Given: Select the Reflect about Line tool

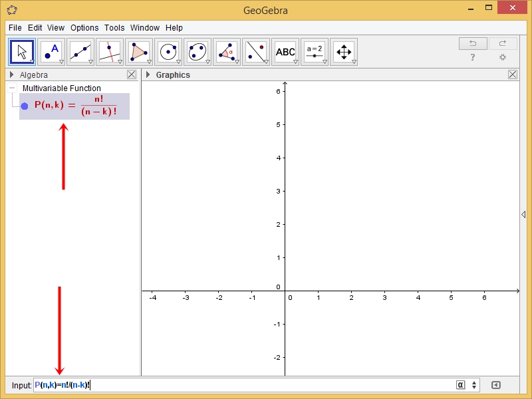Looking at the screenshot, I should point(256,52).
